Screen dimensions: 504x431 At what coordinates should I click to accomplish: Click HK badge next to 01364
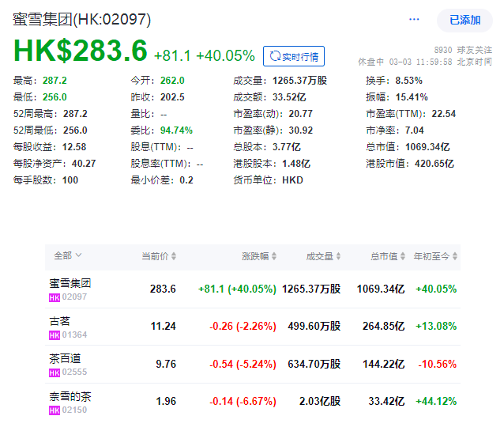tap(55, 335)
